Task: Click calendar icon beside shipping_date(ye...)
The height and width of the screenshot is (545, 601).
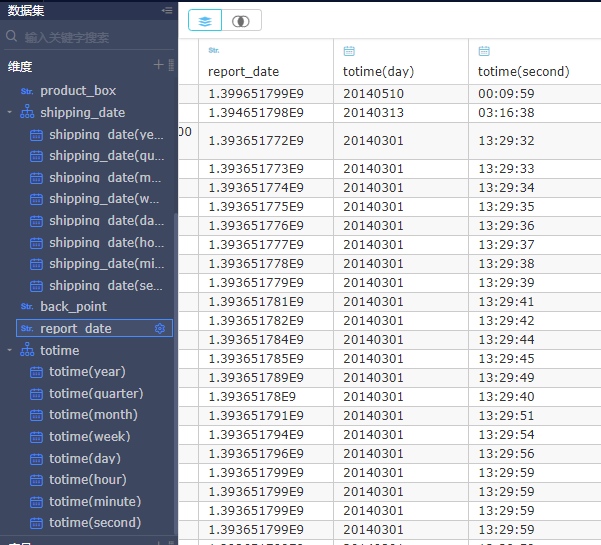Action: point(36,135)
